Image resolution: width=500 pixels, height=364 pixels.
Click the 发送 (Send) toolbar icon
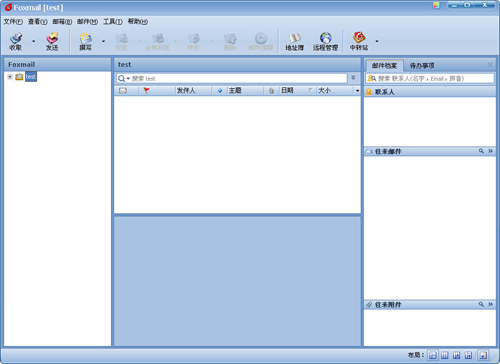(52, 41)
